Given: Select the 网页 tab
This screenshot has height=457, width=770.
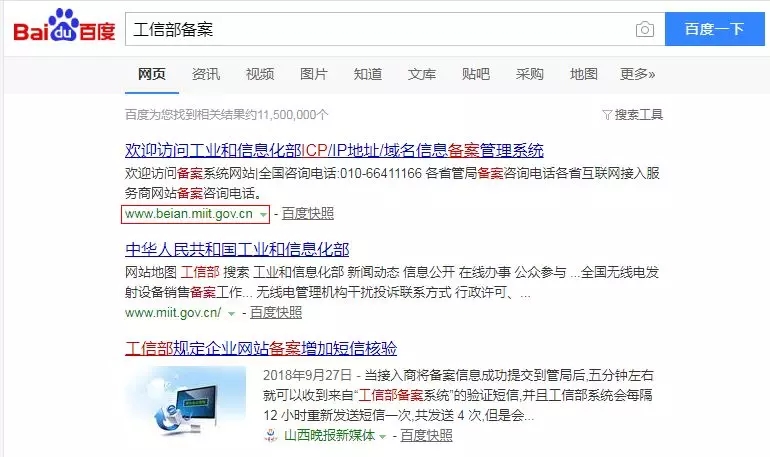Looking at the screenshot, I should 152,74.
